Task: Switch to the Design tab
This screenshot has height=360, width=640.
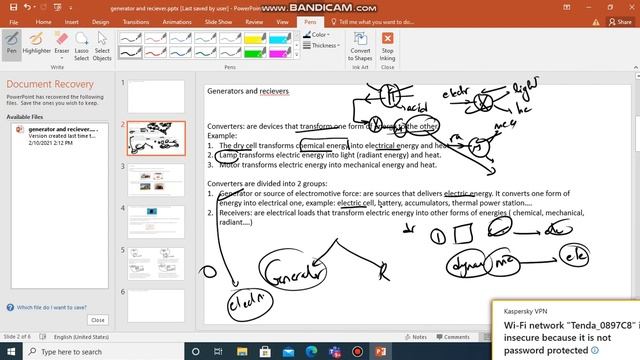Action: [100, 22]
